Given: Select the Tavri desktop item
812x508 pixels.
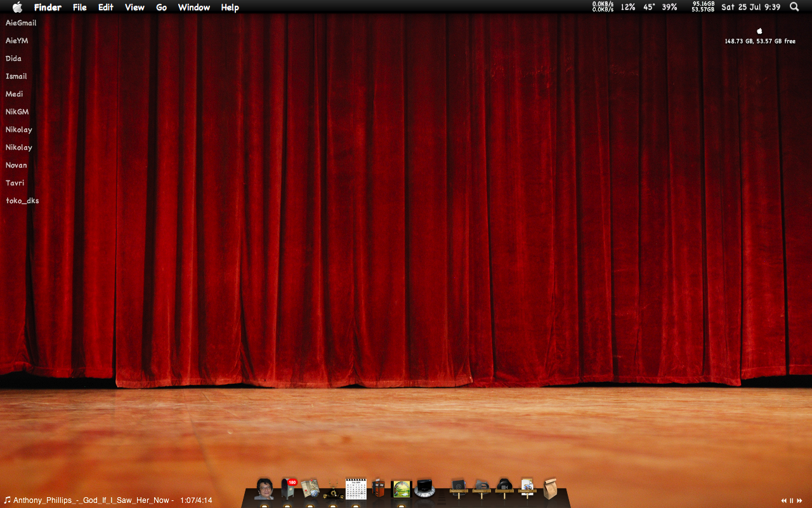Looking at the screenshot, I should 15,183.
